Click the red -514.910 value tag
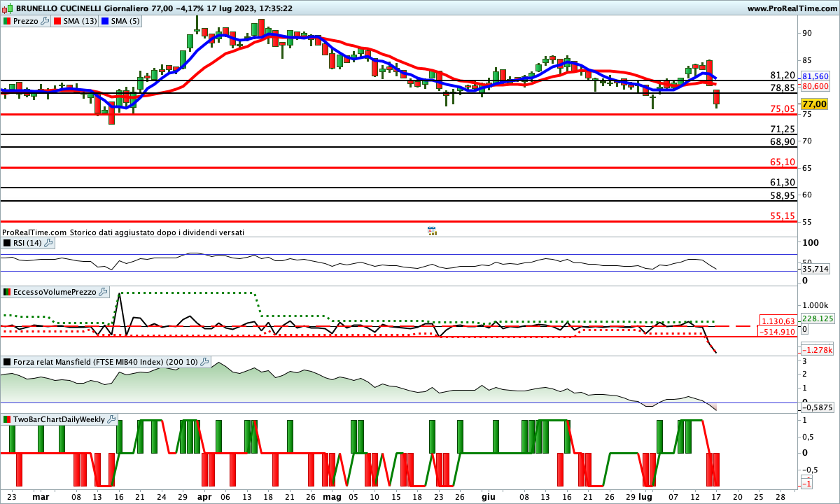Screen dimensions: 840x504 pyautogui.click(x=777, y=331)
